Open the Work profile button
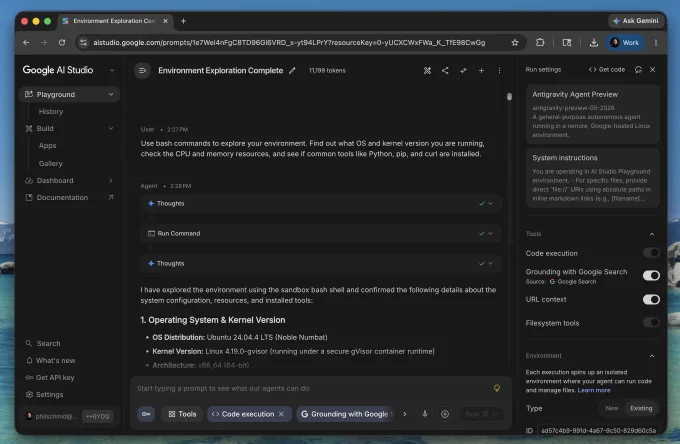 (x=625, y=42)
